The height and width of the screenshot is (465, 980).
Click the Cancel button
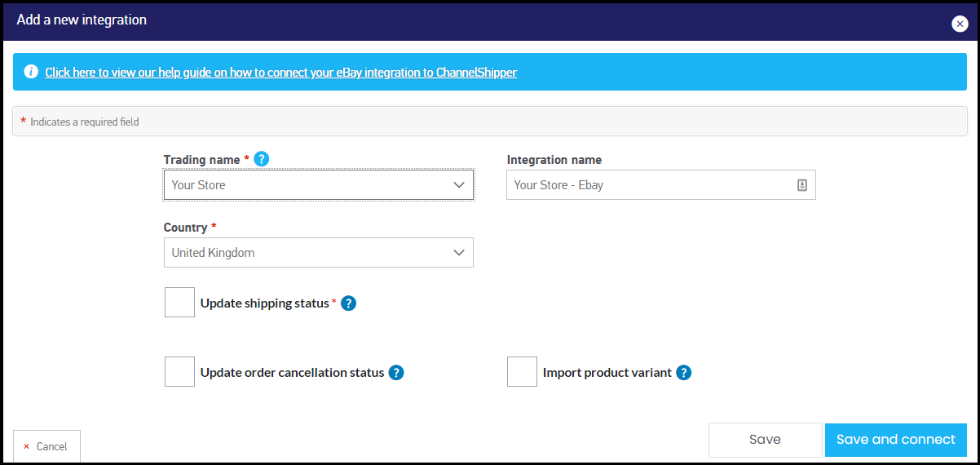tap(46, 446)
